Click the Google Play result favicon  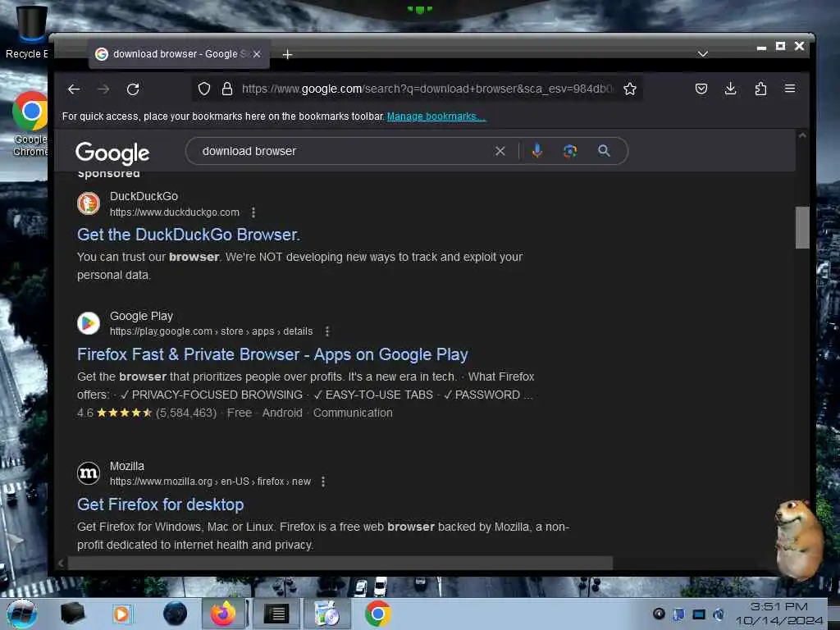coord(89,323)
